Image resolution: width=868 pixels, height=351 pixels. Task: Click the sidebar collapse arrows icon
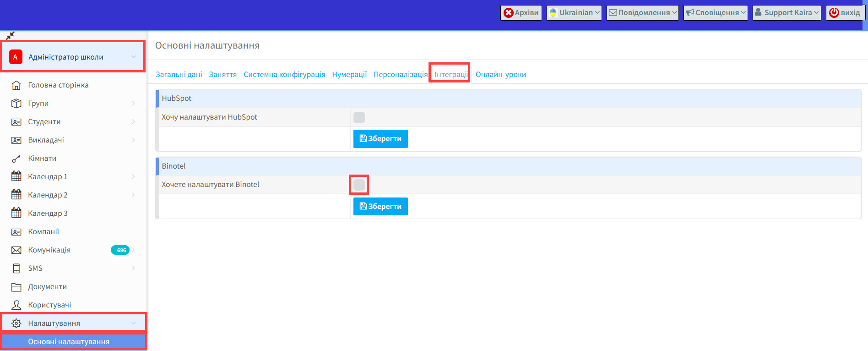pos(10,35)
